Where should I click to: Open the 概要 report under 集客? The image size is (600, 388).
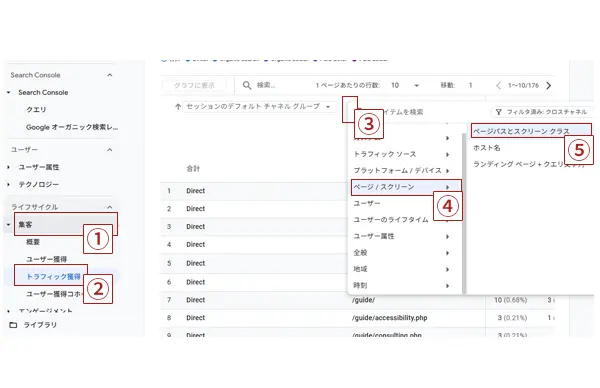point(33,242)
